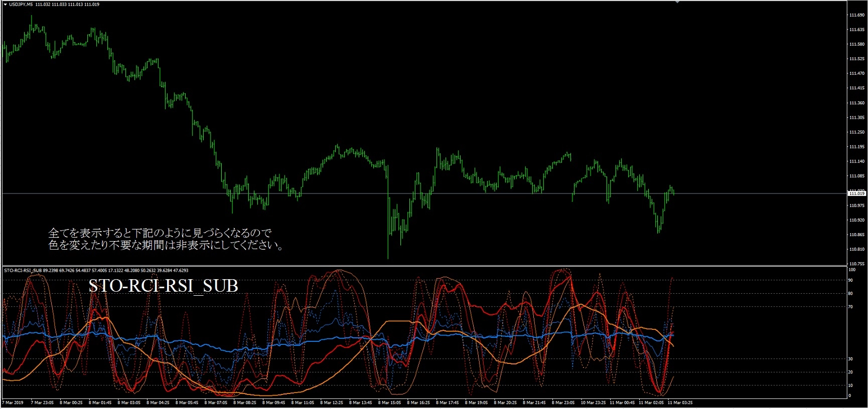The width and height of the screenshot is (868, 409).
Task: Click the 111.635 price scale label
Action: (x=856, y=30)
